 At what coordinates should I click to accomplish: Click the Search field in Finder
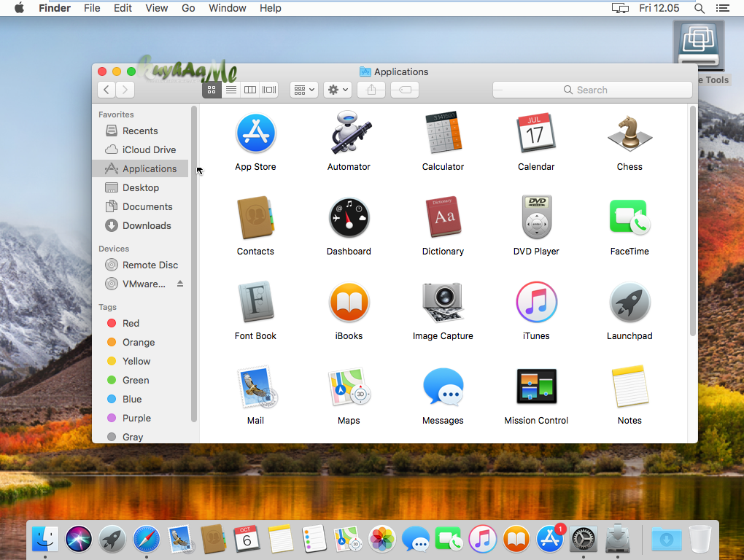point(592,90)
